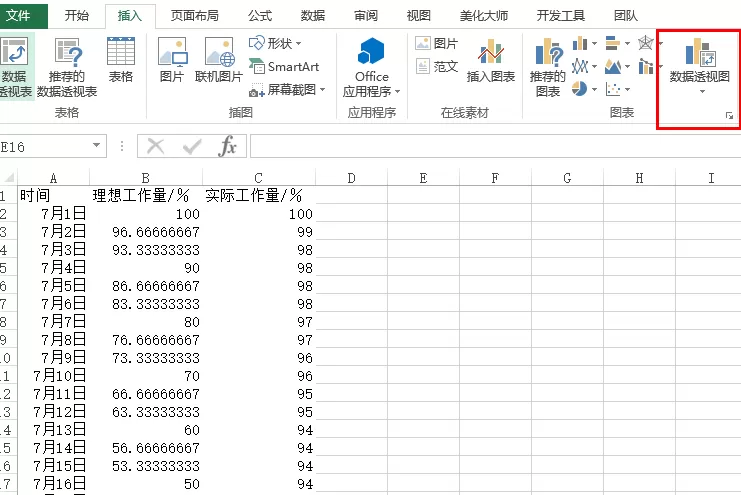Viewport: 741px width, 495px height.
Task: Switch to the 公式 formulas tab
Action: 259,16
